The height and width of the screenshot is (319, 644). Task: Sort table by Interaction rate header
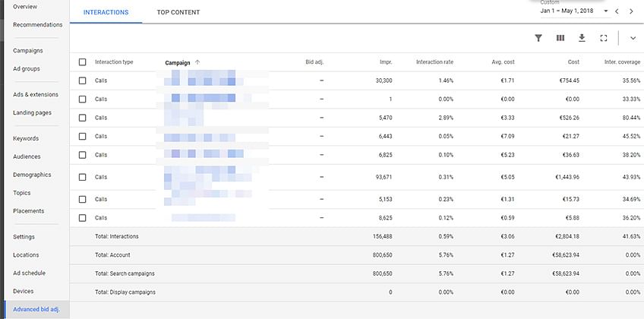(435, 62)
